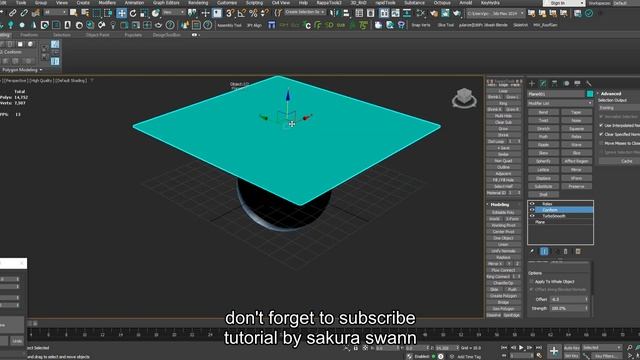Open the project path dropdown in the toolbar
This screenshot has width=640, height=360.
[495, 13]
